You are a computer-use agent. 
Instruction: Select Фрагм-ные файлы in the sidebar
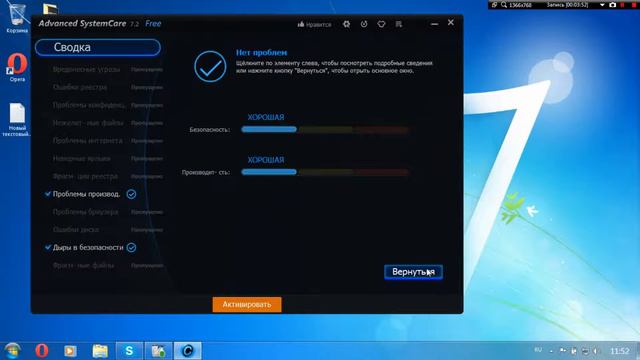(x=83, y=265)
